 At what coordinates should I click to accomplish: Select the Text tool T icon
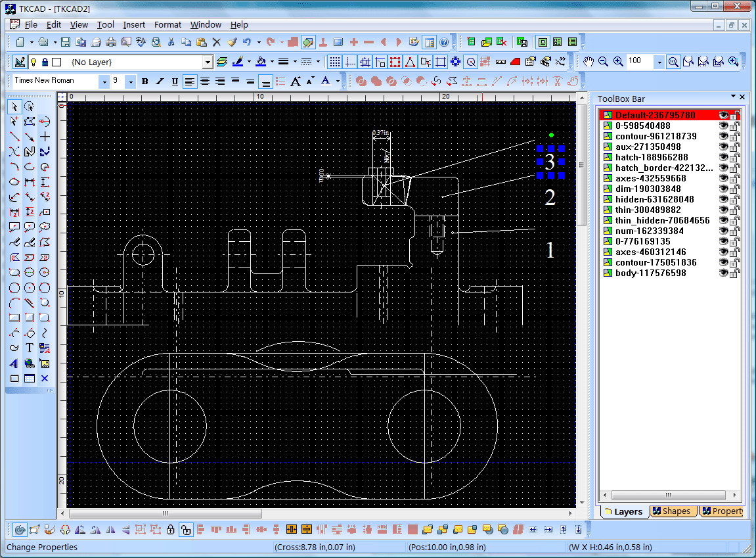30,348
